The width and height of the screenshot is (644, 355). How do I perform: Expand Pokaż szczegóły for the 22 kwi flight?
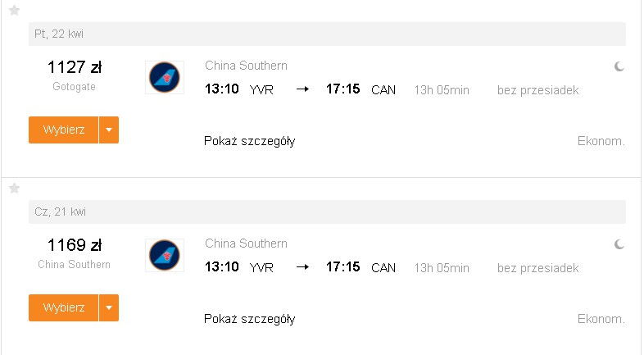(250, 141)
